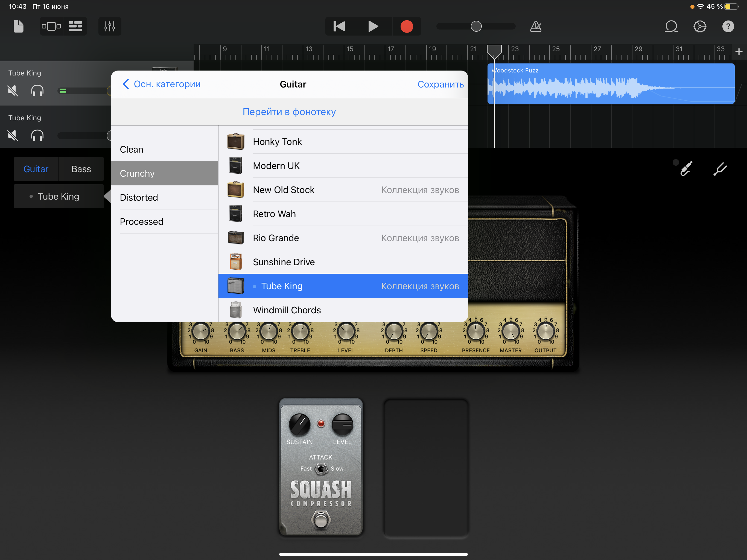
Task: Turn Squash Compressor LEVEL knob
Action: pos(342,424)
